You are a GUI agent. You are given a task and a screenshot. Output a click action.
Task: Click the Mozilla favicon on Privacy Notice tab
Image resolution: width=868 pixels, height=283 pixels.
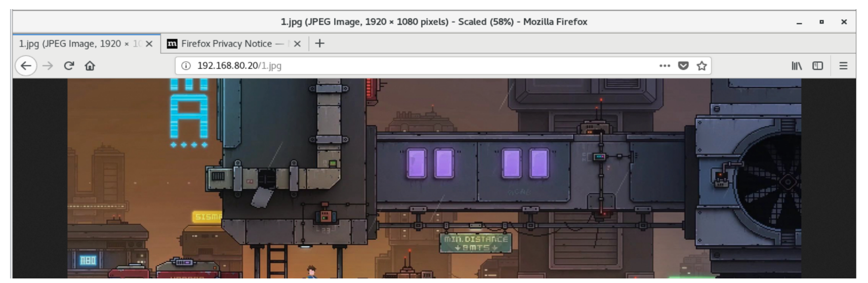pyautogui.click(x=172, y=44)
